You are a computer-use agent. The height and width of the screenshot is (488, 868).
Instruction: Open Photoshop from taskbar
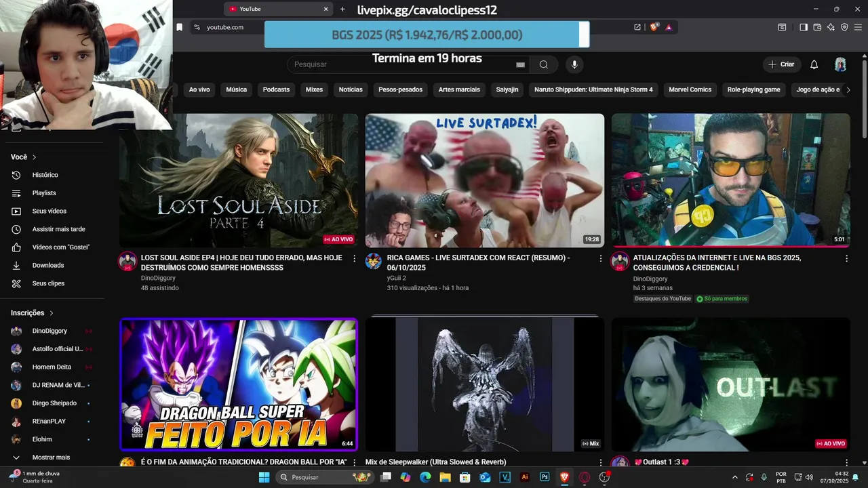[x=545, y=477]
